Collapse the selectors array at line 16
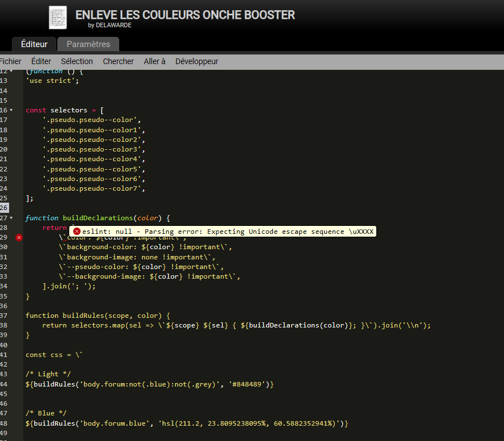 click(x=11, y=110)
